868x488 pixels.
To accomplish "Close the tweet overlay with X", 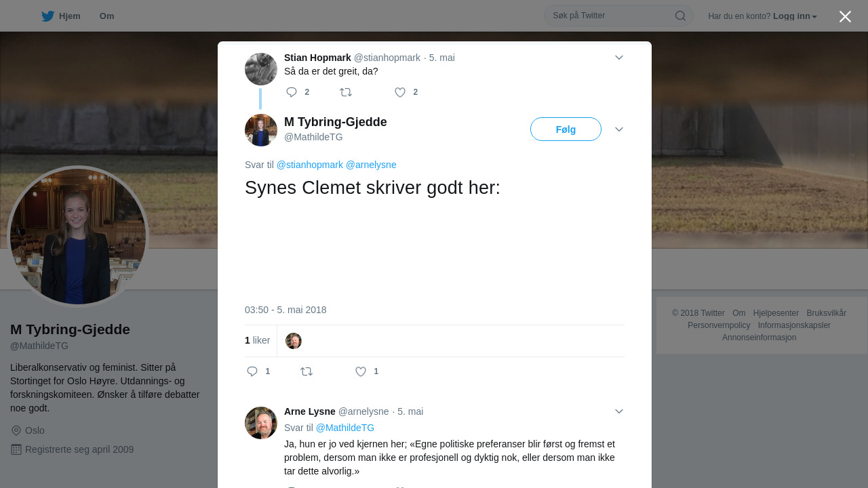I will coord(845,16).
